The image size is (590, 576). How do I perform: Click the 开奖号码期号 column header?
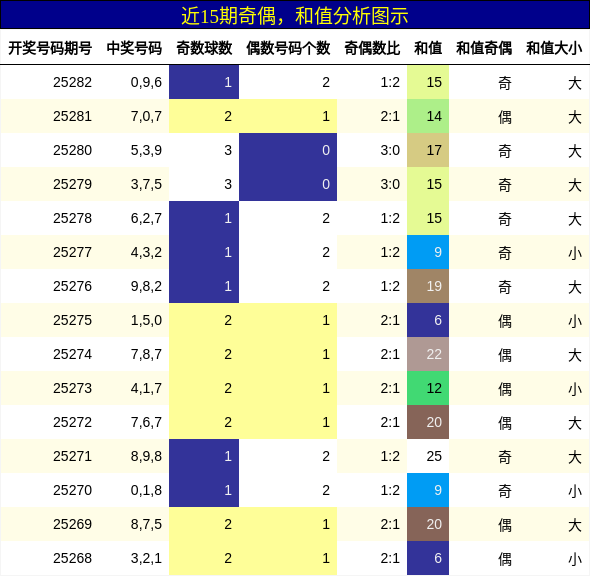click(x=50, y=48)
